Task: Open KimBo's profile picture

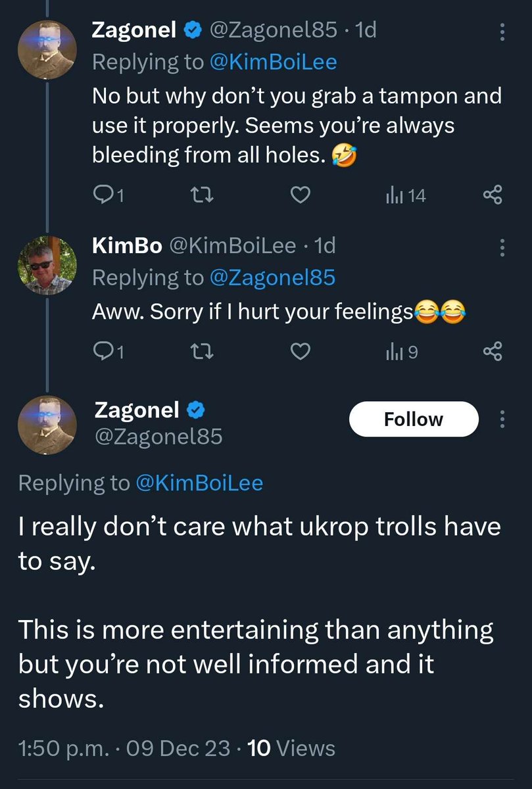Action: tap(47, 265)
